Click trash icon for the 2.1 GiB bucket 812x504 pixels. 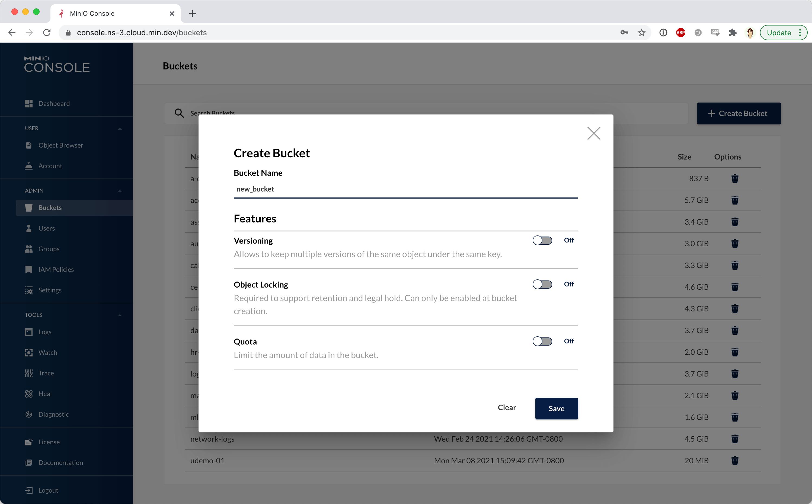point(735,395)
